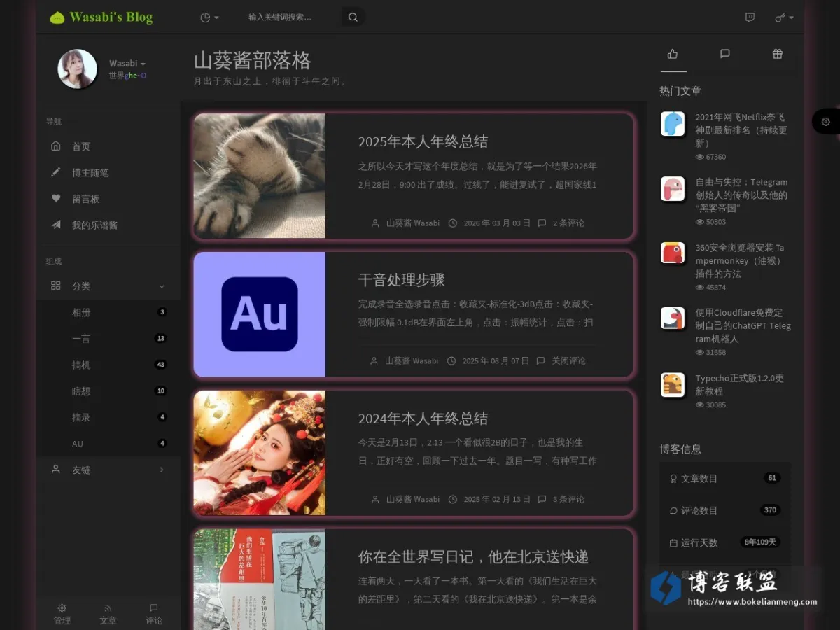This screenshot has height=630, width=840.
Task: Switch to the thumbs-up popular articles tab
Action: point(673,54)
